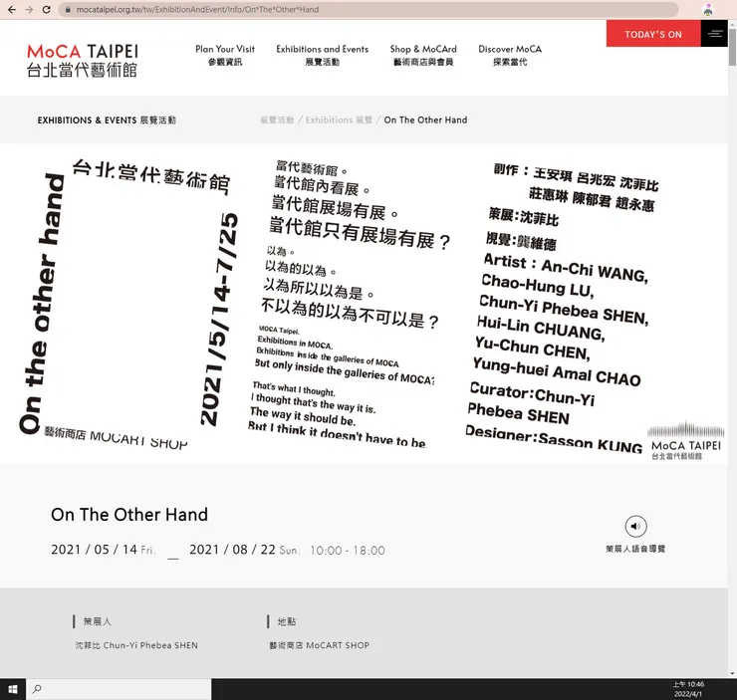Screen dimensions: 737x700
Task: Click the hours 10:00 - 18:00
Action: [x=348, y=550]
